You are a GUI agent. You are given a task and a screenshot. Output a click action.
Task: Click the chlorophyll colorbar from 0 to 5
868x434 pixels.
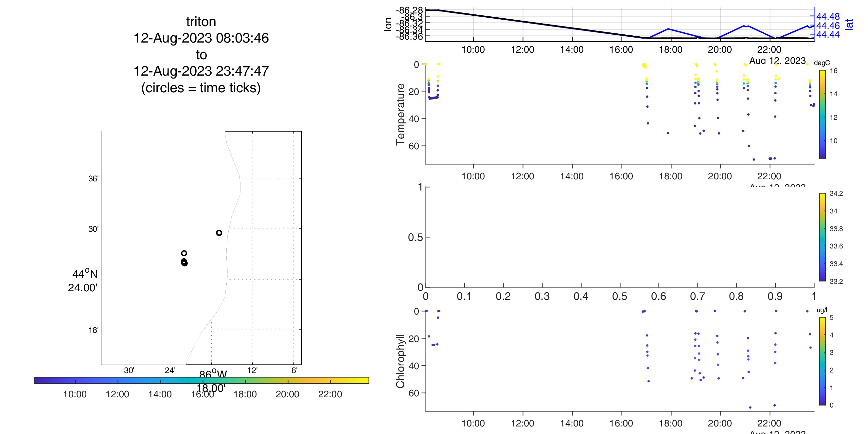823,361
